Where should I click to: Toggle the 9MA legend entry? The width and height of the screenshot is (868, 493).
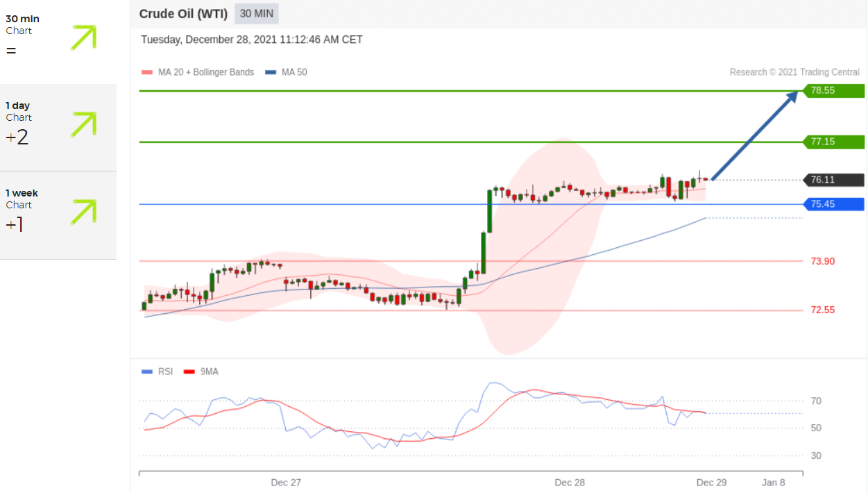coord(201,371)
